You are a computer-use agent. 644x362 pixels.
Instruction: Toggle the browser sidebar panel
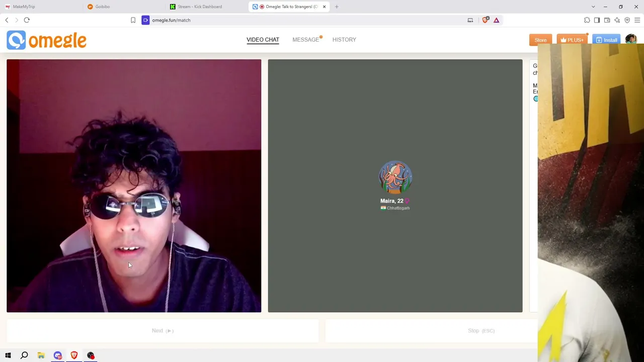(597, 20)
